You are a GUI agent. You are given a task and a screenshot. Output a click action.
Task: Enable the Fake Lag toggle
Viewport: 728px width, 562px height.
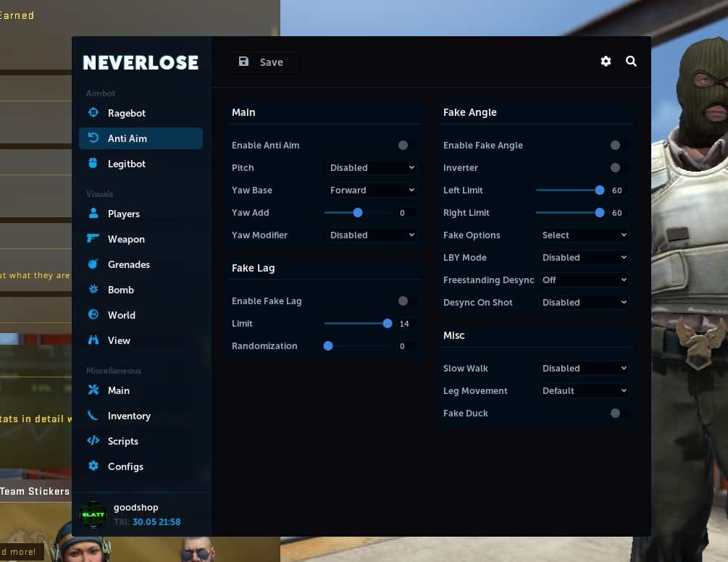[x=403, y=301]
